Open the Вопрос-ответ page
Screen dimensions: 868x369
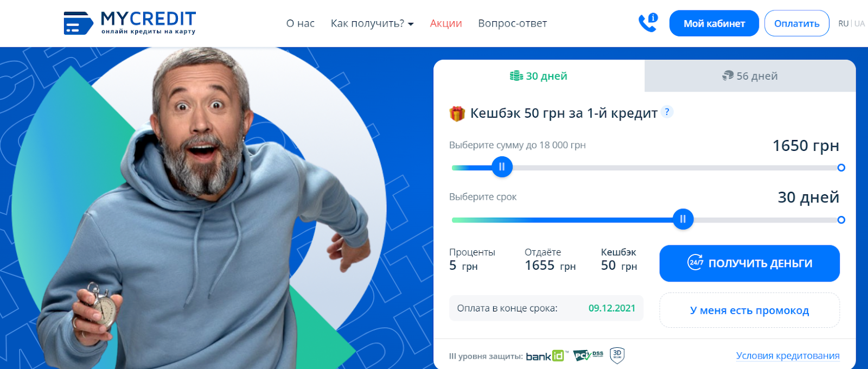click(512, 23)
